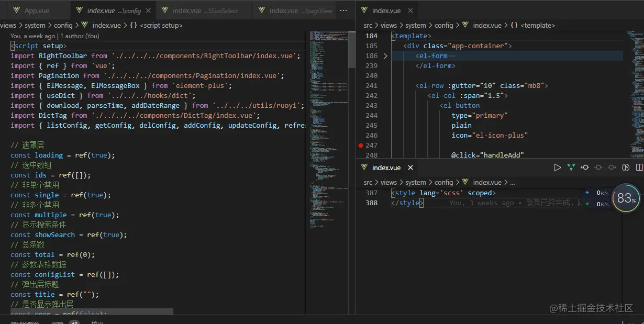Click the <div class="app-container"> line
This screenshot has height=324, width=644.
(457, 46)
